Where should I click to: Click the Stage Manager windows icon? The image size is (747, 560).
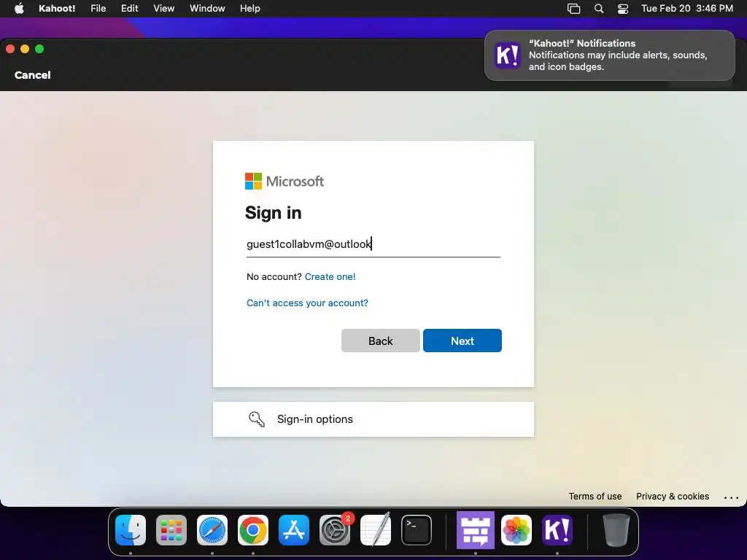[x=573, y=9]
